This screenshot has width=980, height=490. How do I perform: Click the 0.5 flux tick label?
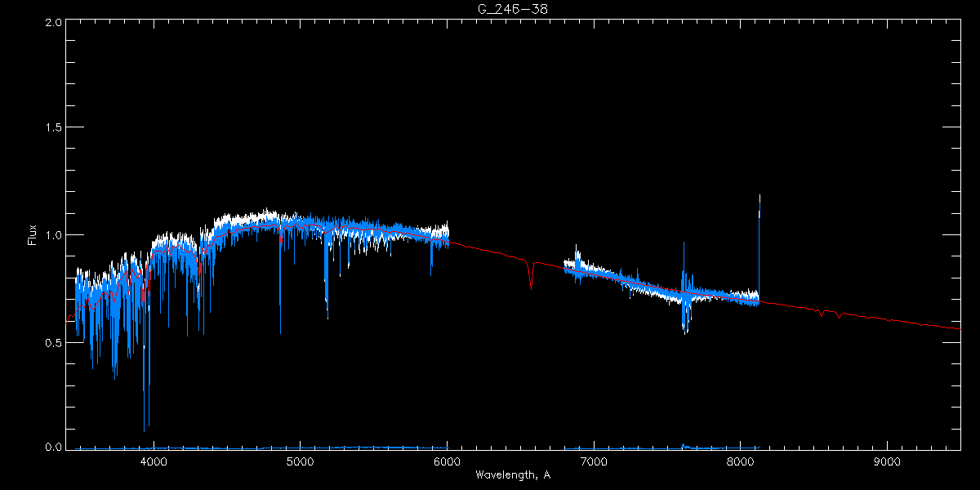(x=53, y=343)
